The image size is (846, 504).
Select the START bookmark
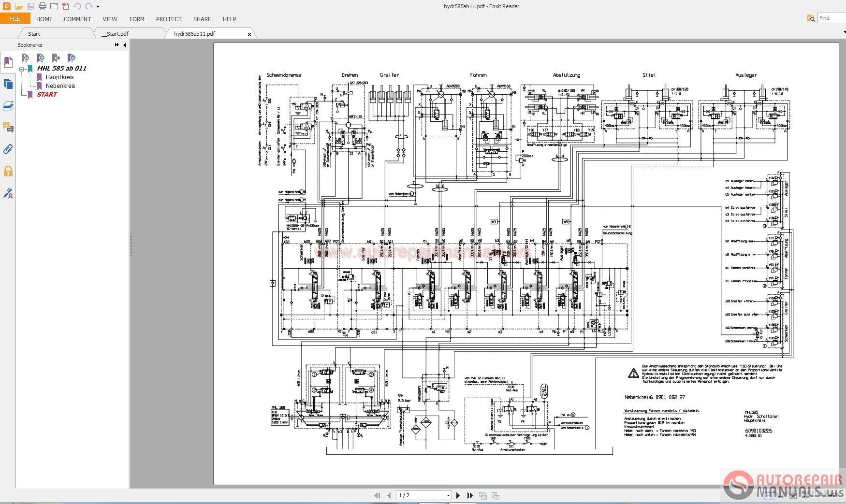[x=47, y=95]
